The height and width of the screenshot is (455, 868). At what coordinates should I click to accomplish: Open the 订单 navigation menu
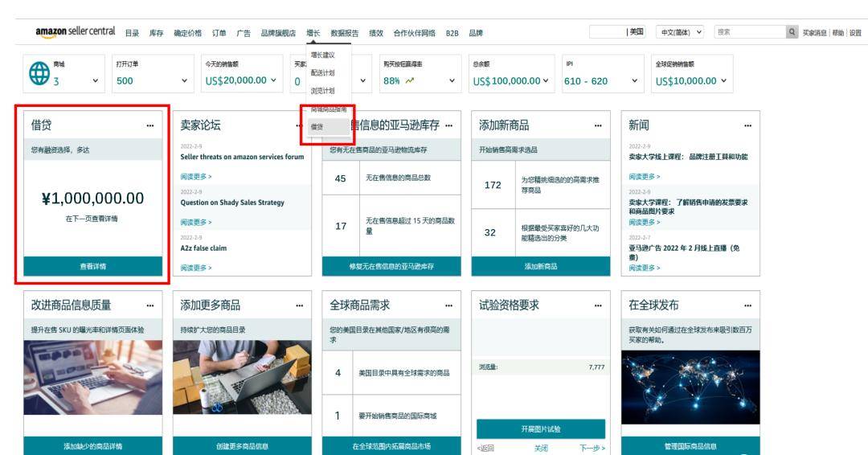[x=219, y=33]
